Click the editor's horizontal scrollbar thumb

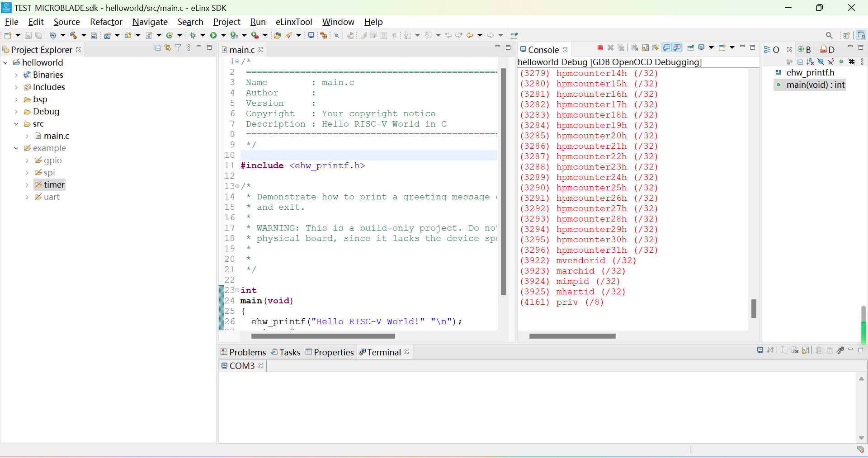tap(323, 336)
